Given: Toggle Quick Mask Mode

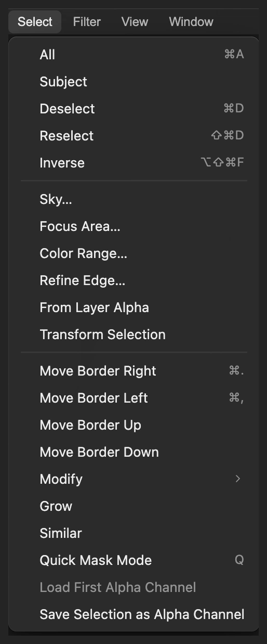Looking at the screenshot, I should tap(134, 560).
